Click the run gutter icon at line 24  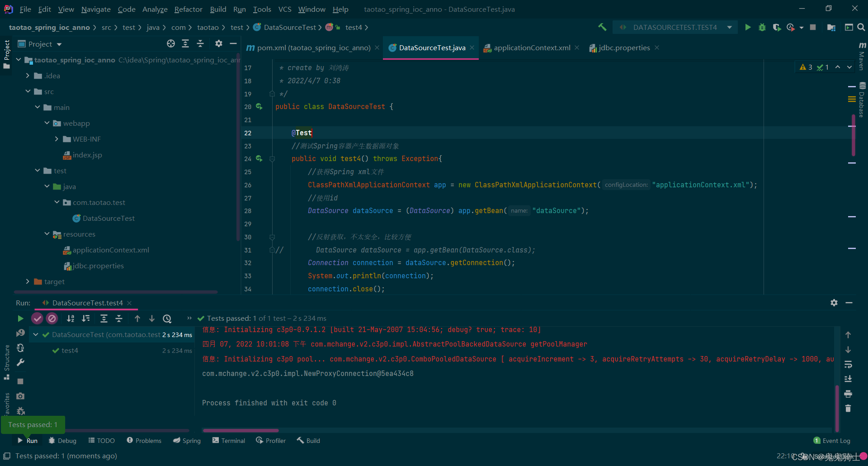click(259, 158)
